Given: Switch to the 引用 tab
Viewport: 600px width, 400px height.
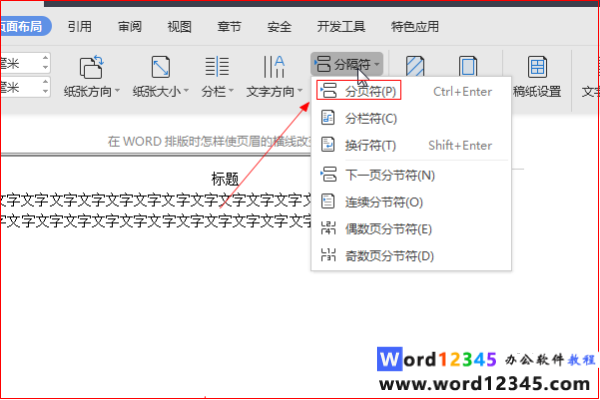Looking at the screenshot, I should 80,26.
